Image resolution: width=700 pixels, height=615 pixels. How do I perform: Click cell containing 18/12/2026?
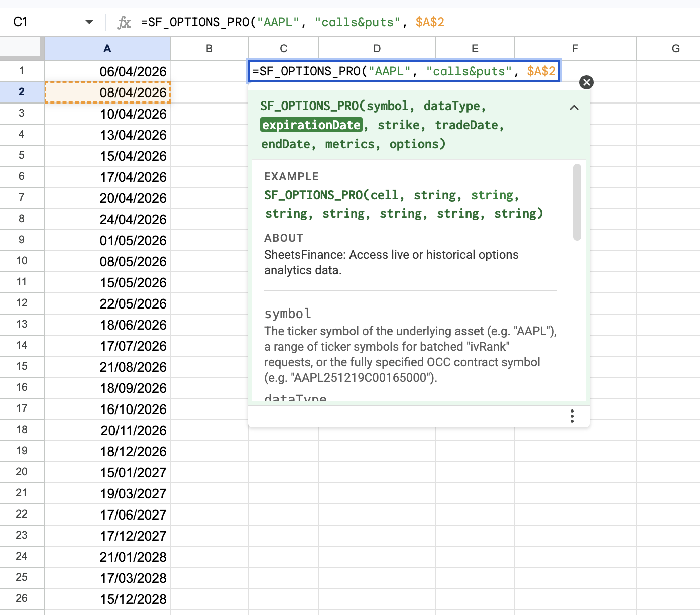(x=107, y=451)
